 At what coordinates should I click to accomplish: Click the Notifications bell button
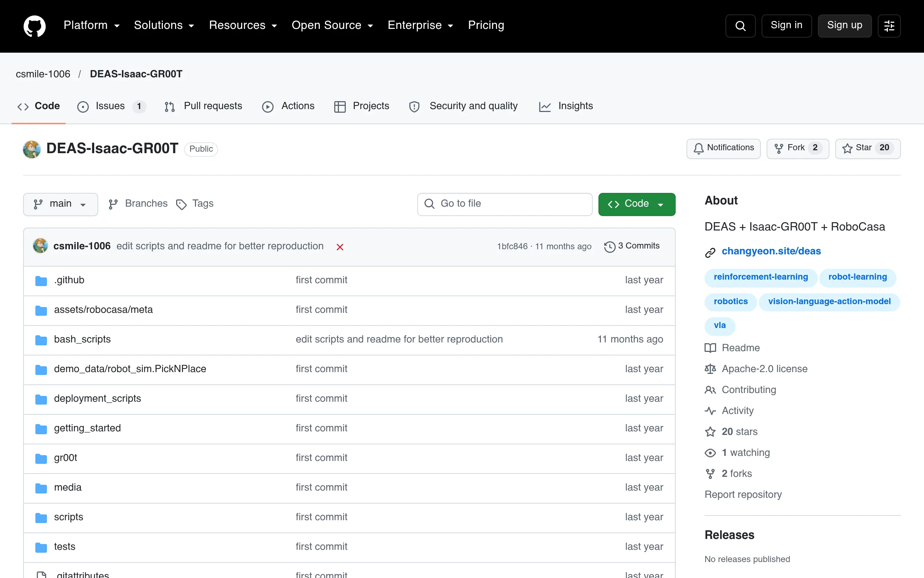click(723, 148)
